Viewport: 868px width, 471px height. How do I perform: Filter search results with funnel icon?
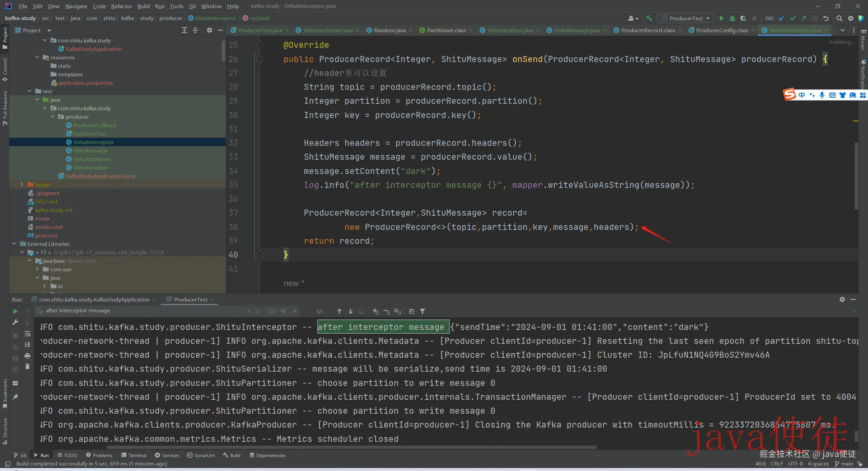(422, 311)
